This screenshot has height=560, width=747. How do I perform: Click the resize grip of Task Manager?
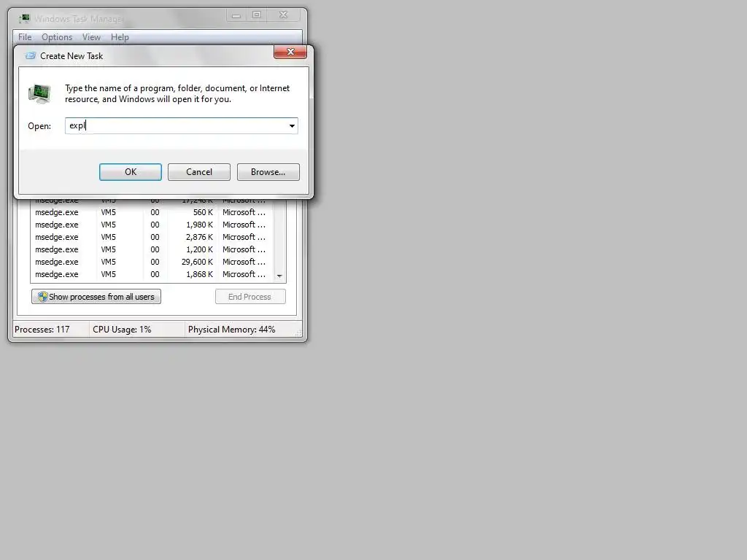pyautogui.click(x=298, y=333)
